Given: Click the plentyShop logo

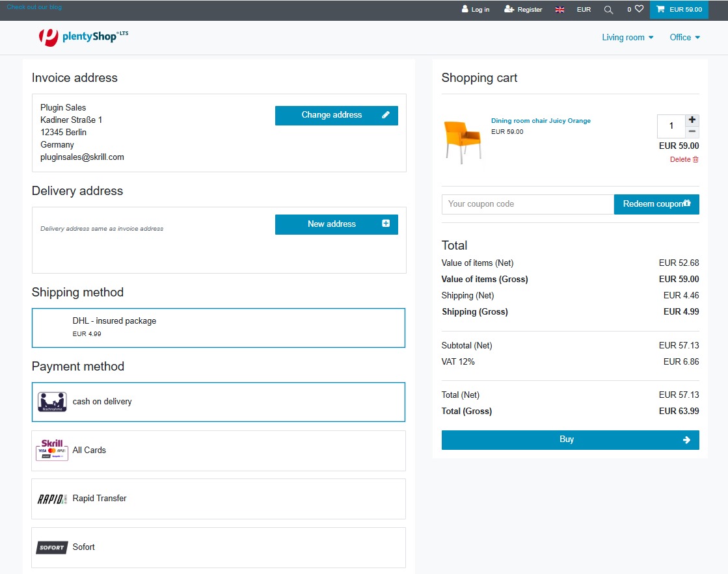Looking at the screenshot, I should pos(83,37).
